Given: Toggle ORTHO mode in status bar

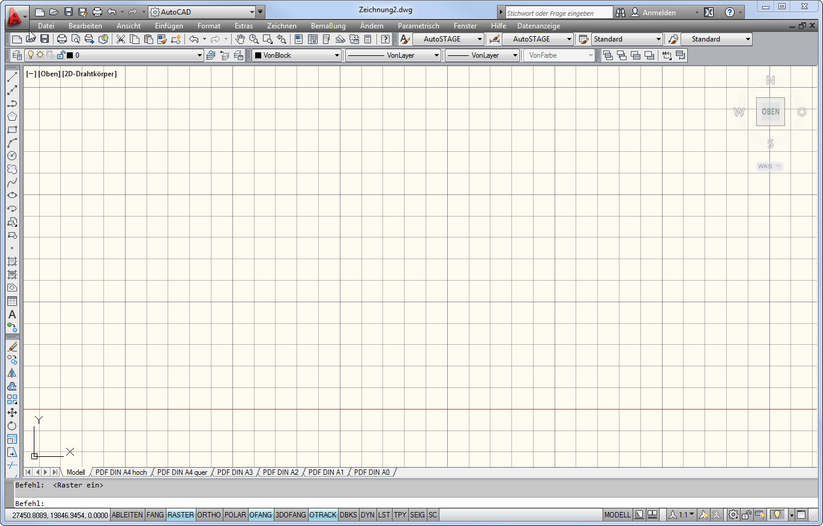Looking at the screenshot, I should [209, 514].
